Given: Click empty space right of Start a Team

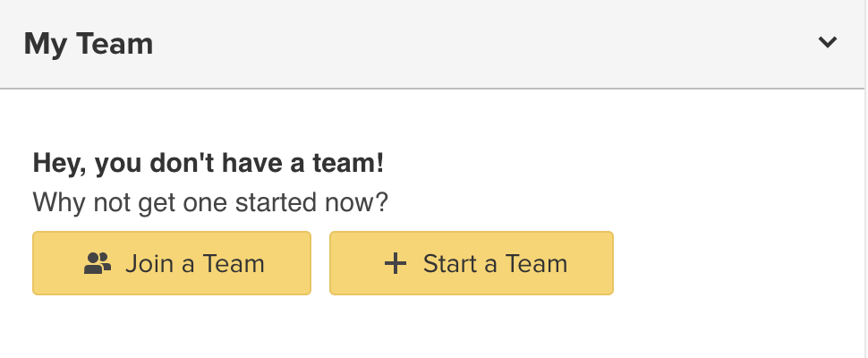Looking at the screenshot, I should (x=734, y=263).
